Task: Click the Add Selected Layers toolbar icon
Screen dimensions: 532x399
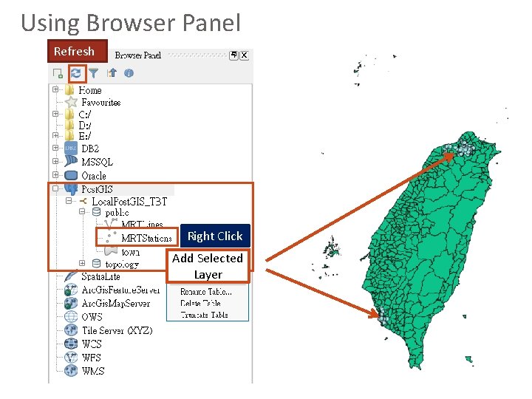Action: pyautogui.click(x=58, y=73)
